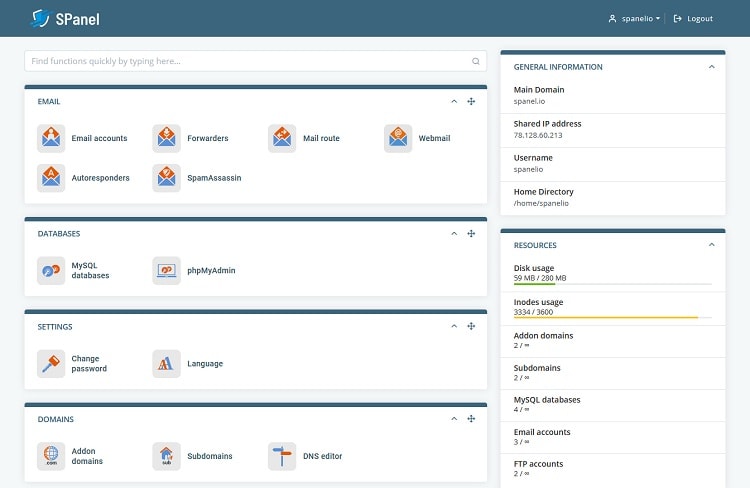Click the move handle of Databases section
This screenshot has width=750, height=488.
click(x=471, y=233)
